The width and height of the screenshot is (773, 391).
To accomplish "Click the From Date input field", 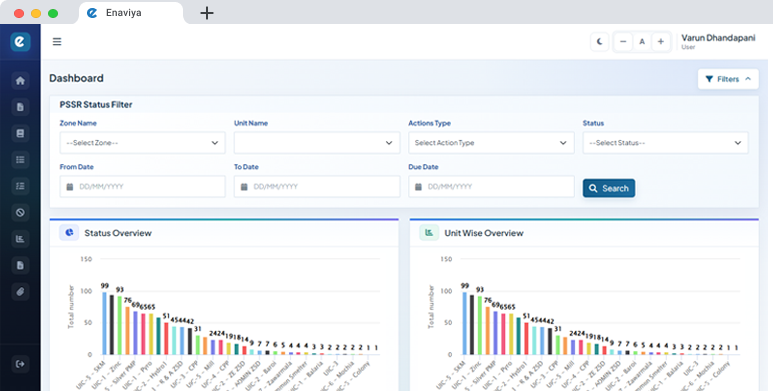I will tap(142, 187).
